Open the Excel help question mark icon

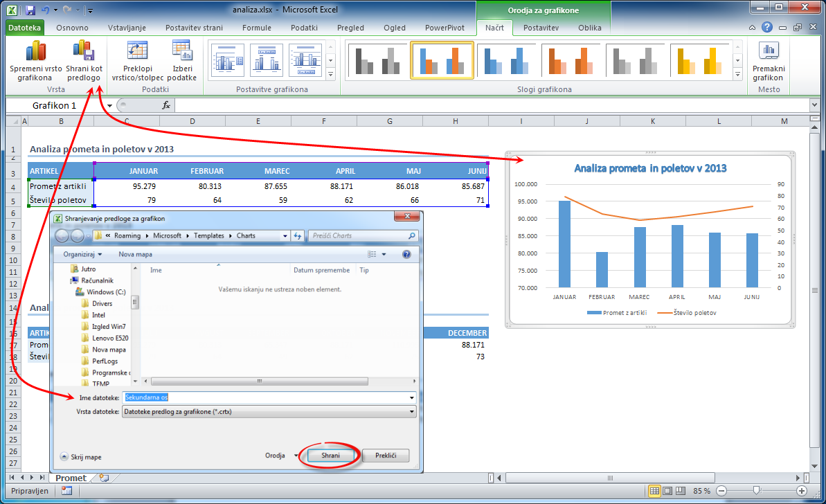pyautogui.click(x=767, y=28)
